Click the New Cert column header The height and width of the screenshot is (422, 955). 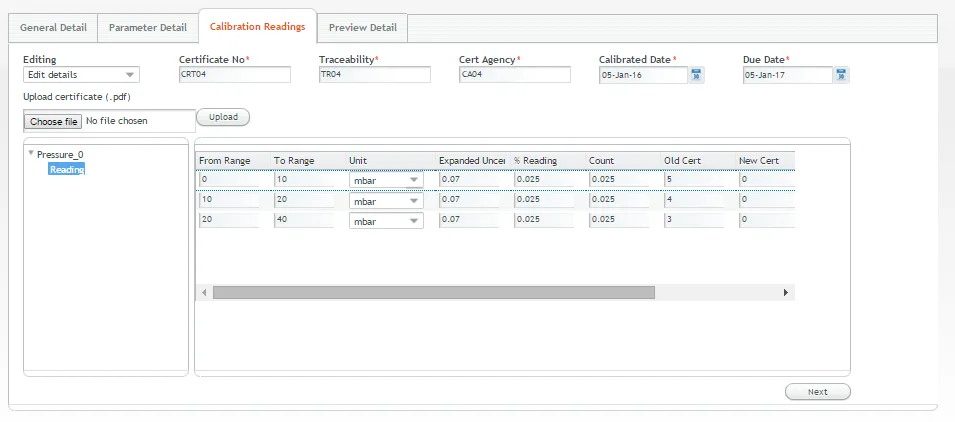(x=765, y=161)
